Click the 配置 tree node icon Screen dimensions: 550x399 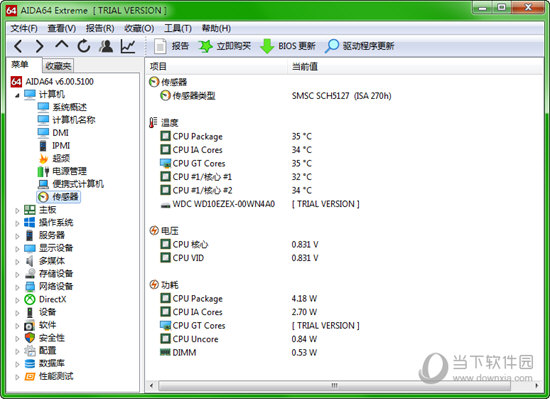click(x=30, y=351)
